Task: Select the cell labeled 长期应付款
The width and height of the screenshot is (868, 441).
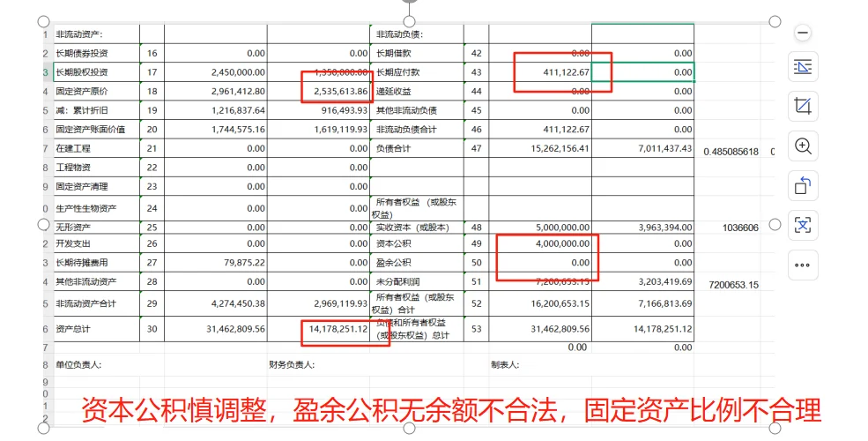Action: (x=417, y=72)
